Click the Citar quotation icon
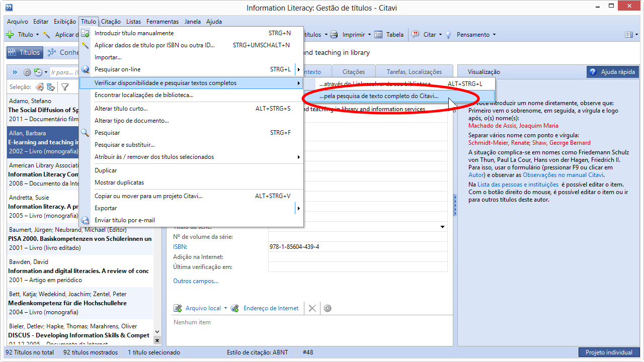Screen dimensions: 644x362 pyautogui.click(x=416, y=35)
